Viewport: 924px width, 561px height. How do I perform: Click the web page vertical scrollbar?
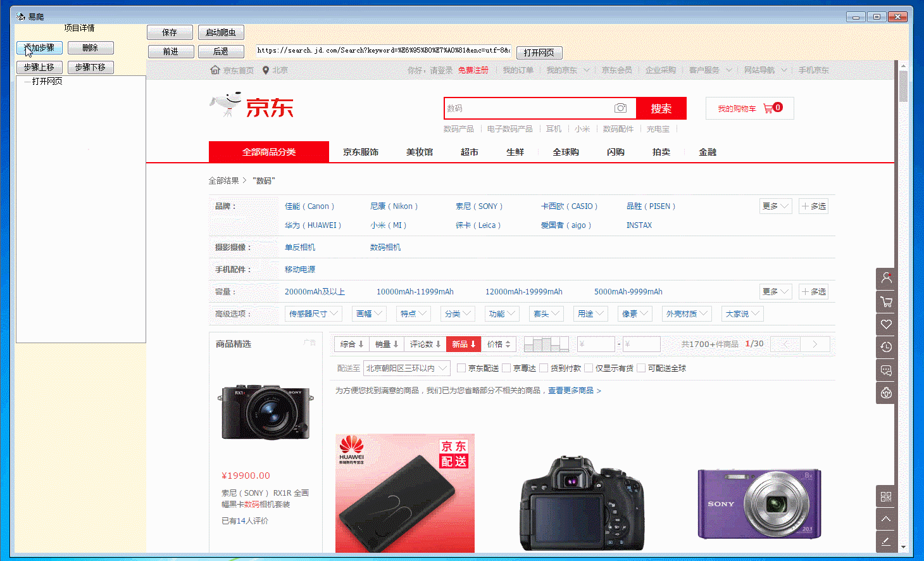coord(903,306)
